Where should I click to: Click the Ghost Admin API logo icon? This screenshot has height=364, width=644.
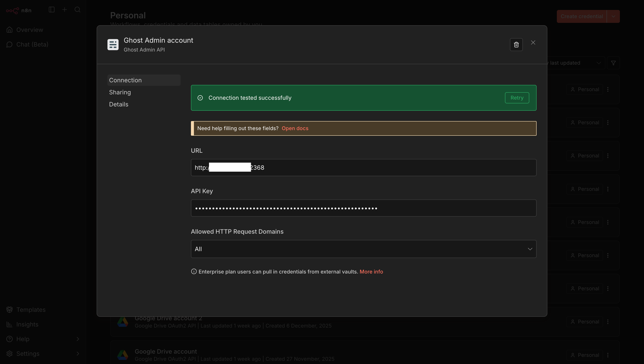113,44
